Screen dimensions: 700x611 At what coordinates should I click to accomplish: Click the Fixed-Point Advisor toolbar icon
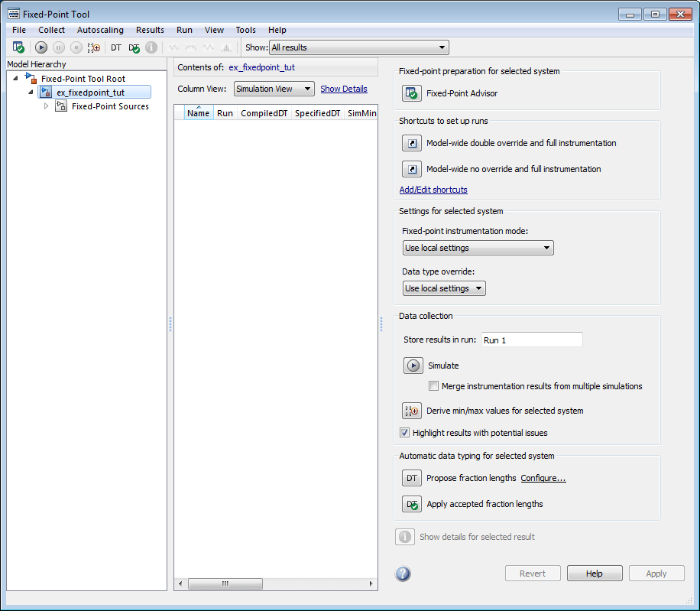coord(18,47)
